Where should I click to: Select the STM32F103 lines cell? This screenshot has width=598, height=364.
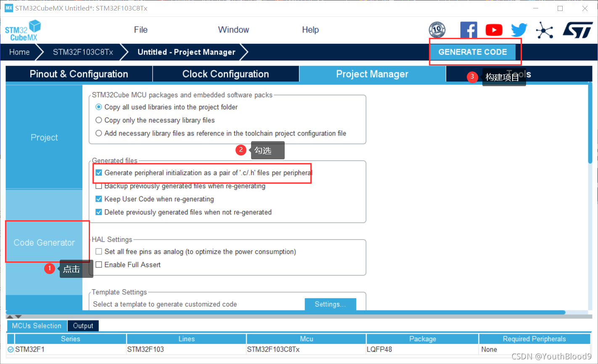[186, 349]
